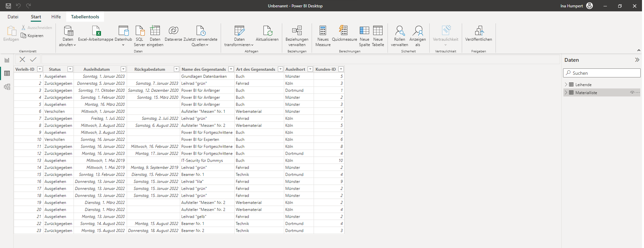Click in the Suchen search field

point(602,73)
